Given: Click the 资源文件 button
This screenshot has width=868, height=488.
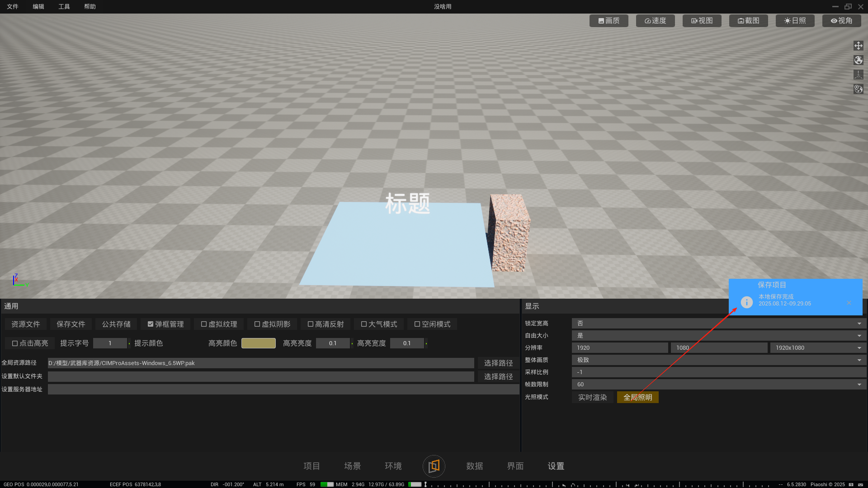Looking at the screenshot, I should 26,324.
